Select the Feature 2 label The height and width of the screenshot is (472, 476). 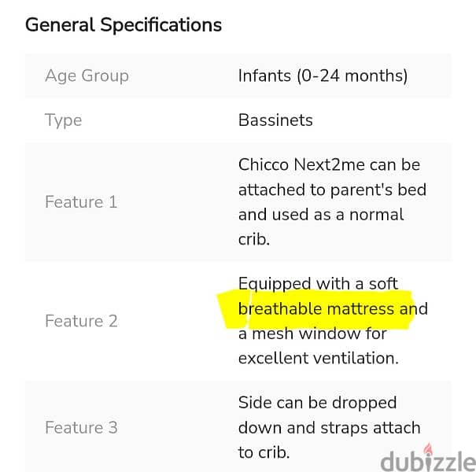tap(81, 321)
